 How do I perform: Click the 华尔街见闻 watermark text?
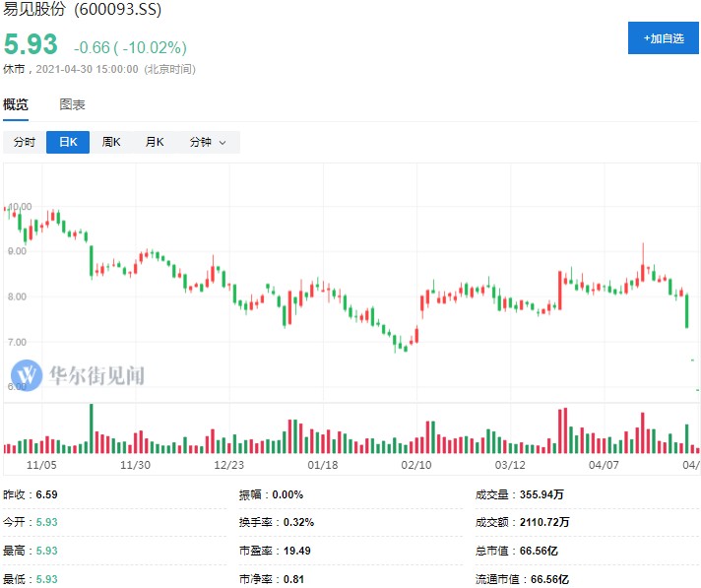[x=96, y=375]
